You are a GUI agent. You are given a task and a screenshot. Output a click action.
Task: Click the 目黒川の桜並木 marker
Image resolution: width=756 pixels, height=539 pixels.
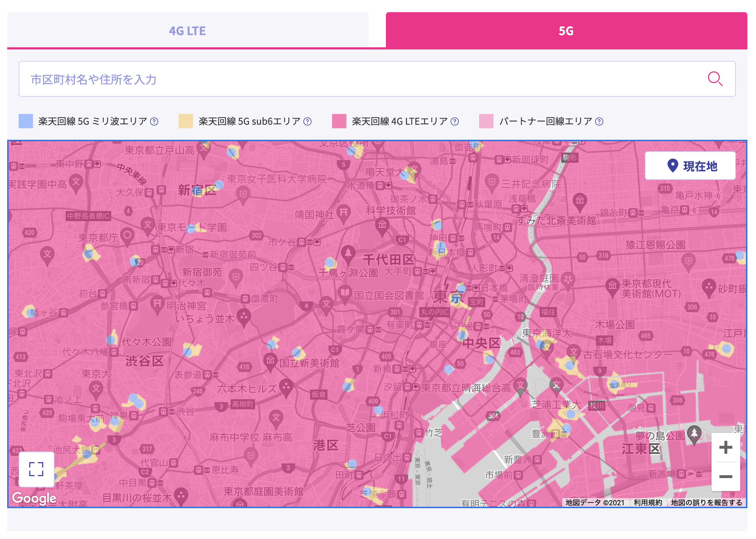181,496
